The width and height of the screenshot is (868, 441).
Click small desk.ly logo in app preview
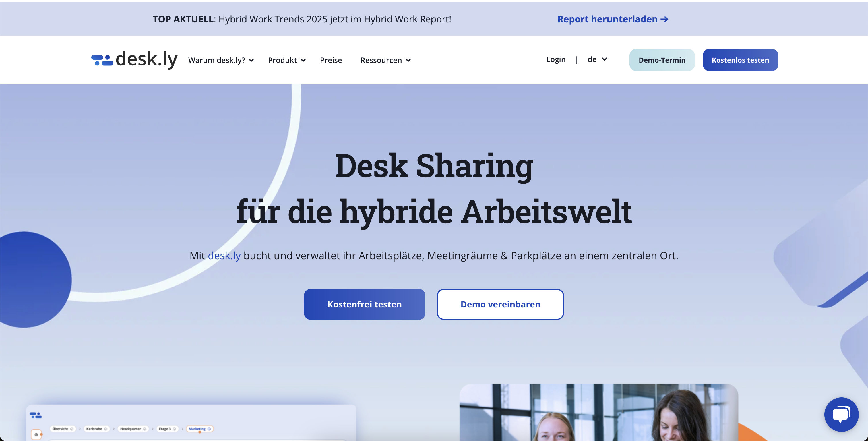click(36, 415)
